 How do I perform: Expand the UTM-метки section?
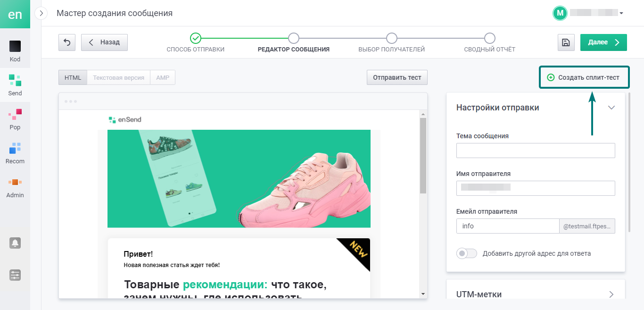click(611, 294)
